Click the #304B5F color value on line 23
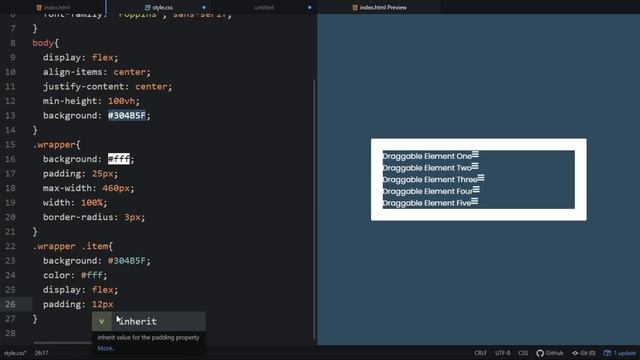The image size is (640, 360). tap(127, 260)
